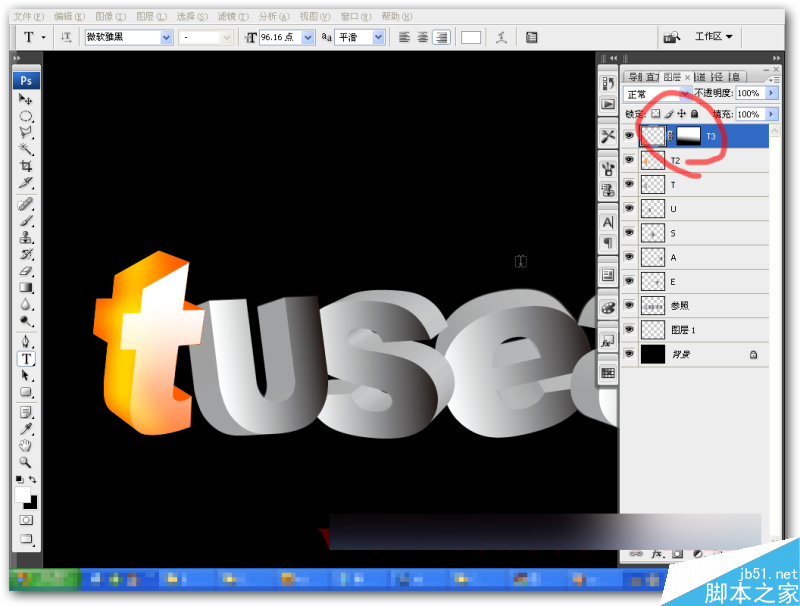800x606 pixels.
Task: Toggle Quick Mask mode
Action: (26, 520)
